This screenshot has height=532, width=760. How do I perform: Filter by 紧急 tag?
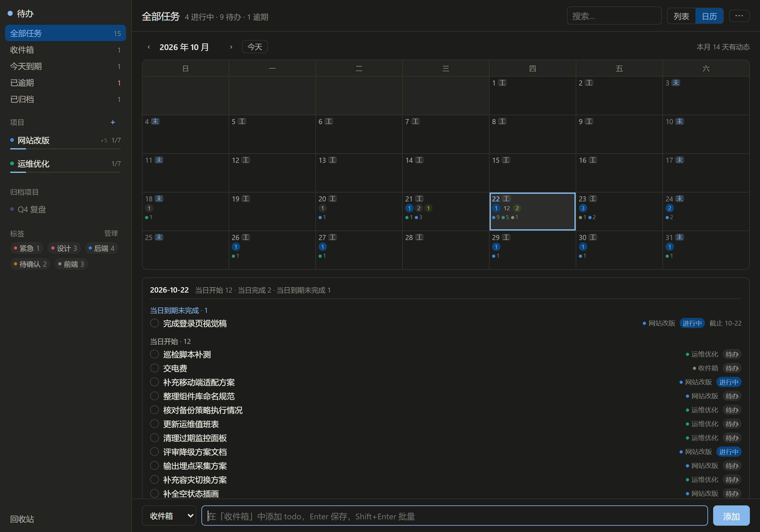click(27, 248)
